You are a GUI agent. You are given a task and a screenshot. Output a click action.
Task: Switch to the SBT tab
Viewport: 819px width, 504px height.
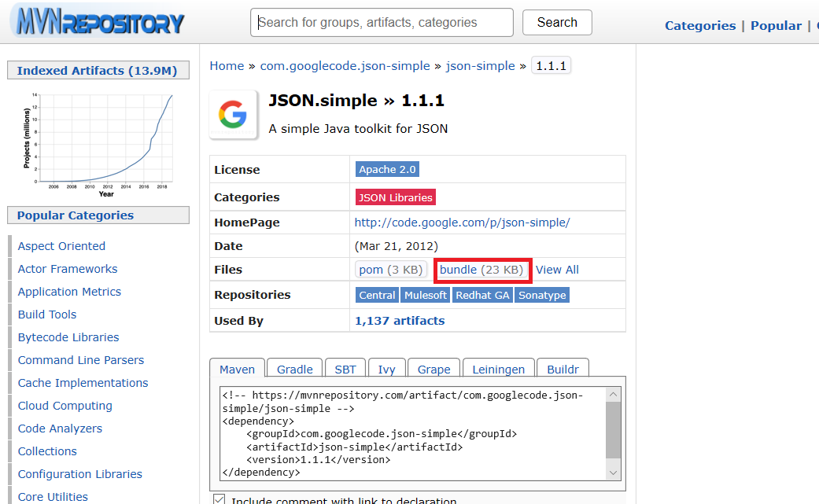click(x=345, y=368)
